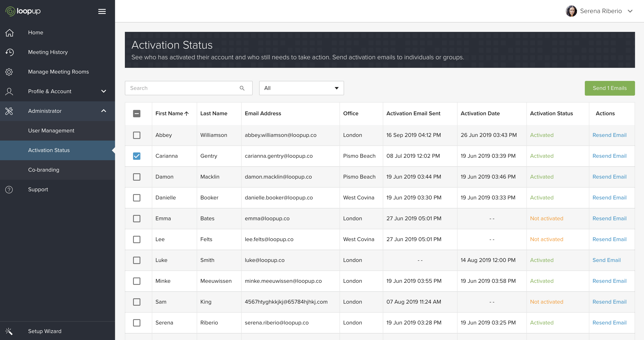Go to the Co-branding page
This screenshot has width=644, height=340.
click(43, 170)
